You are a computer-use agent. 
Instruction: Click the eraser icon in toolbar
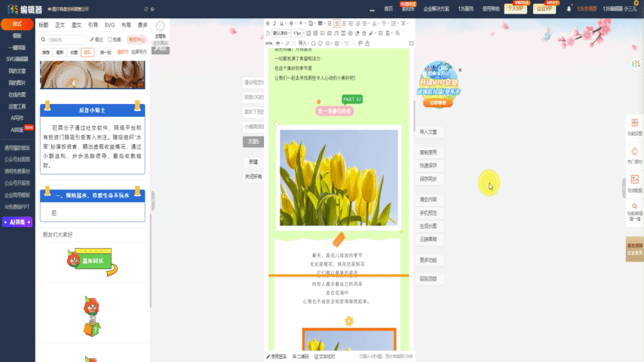point(357,33)
